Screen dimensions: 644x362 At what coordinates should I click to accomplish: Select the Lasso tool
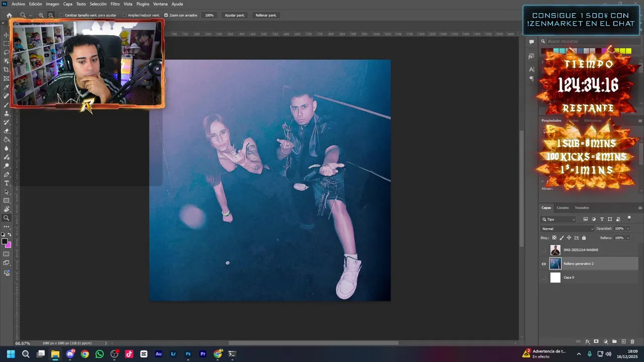tap(7, 52)
